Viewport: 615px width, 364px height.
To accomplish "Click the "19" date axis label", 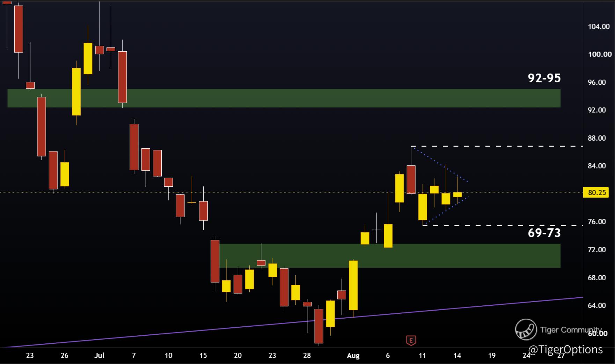I will pos(492,356).
